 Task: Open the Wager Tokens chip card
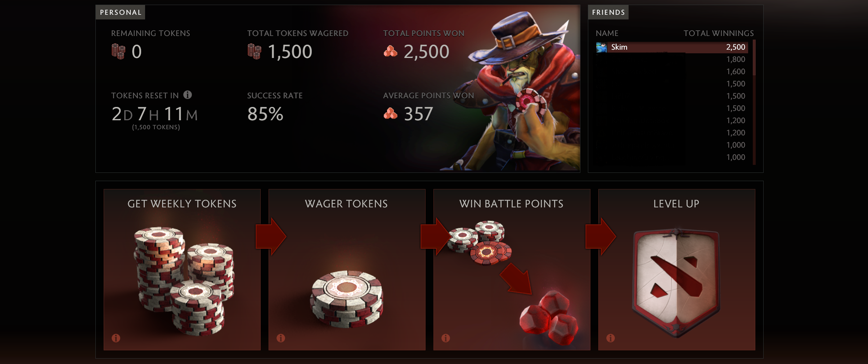pyautogui.click(x=347, y=270)
